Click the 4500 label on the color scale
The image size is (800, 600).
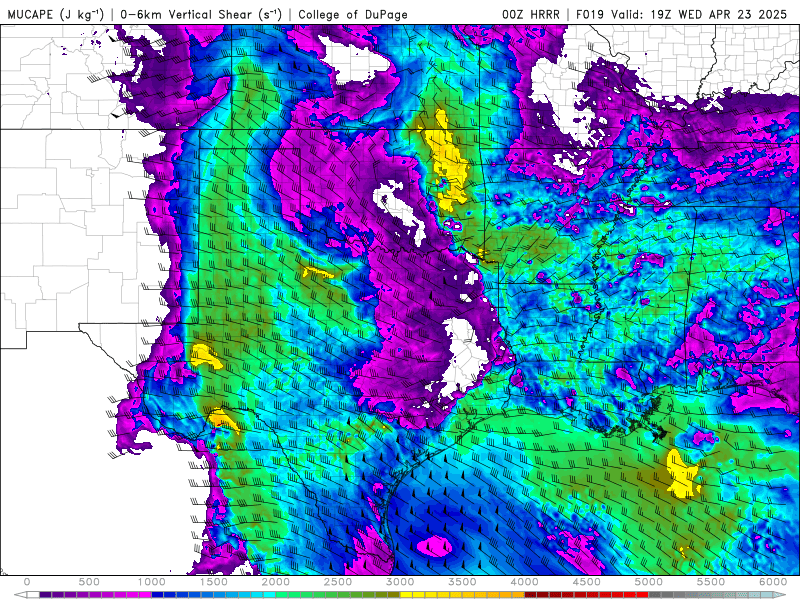(x=587, y=582)
